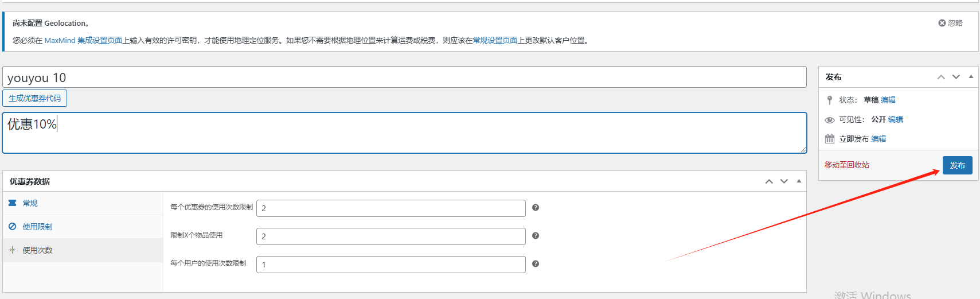
Task: Open the MaxMind 集成设置页面 link
Action: pyautogui.click(x=83, y=40)
